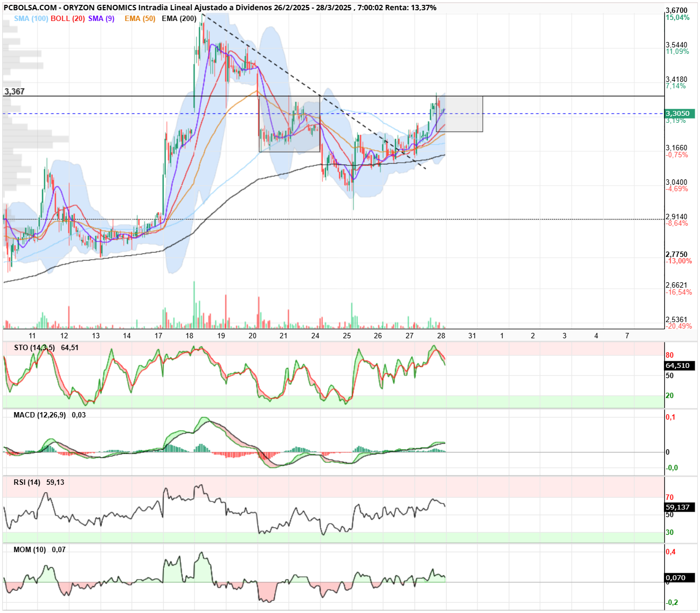Click the -8,64% percentage label

tap(677, 224)
